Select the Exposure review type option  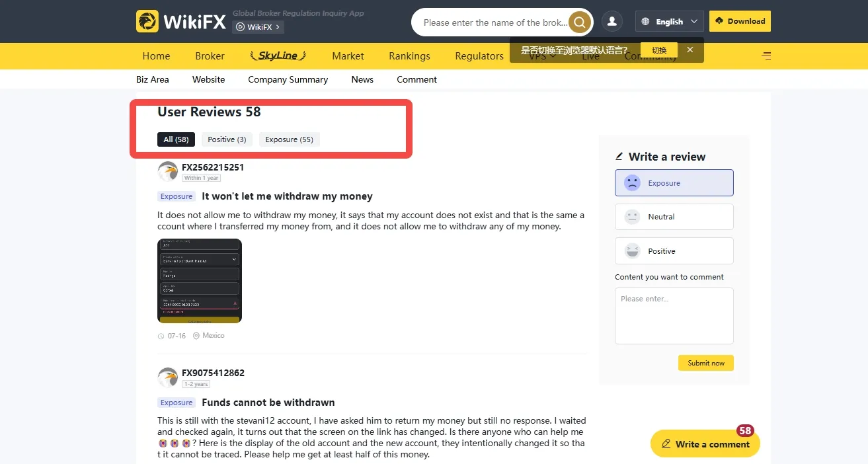674,183
